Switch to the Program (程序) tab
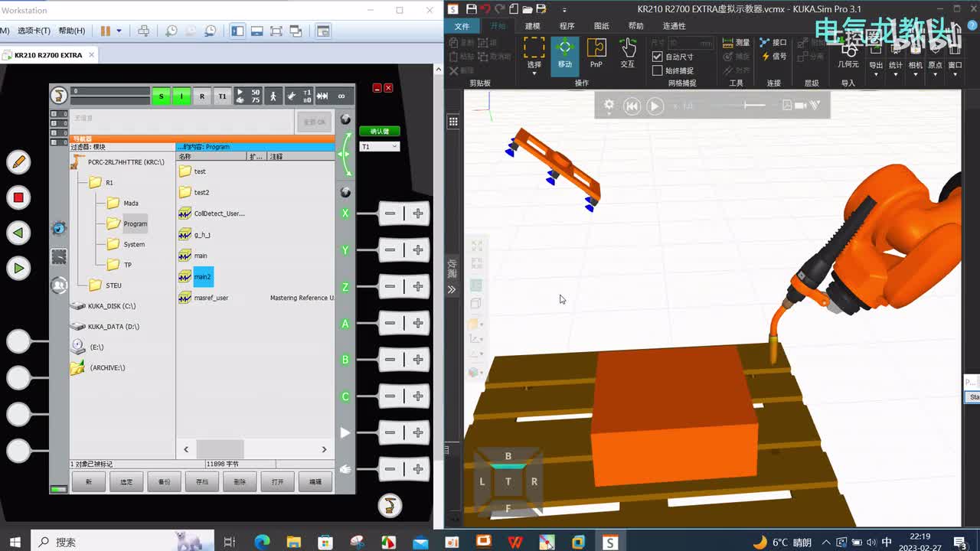This screenshot has height=551, width=980. pos(567,26)
